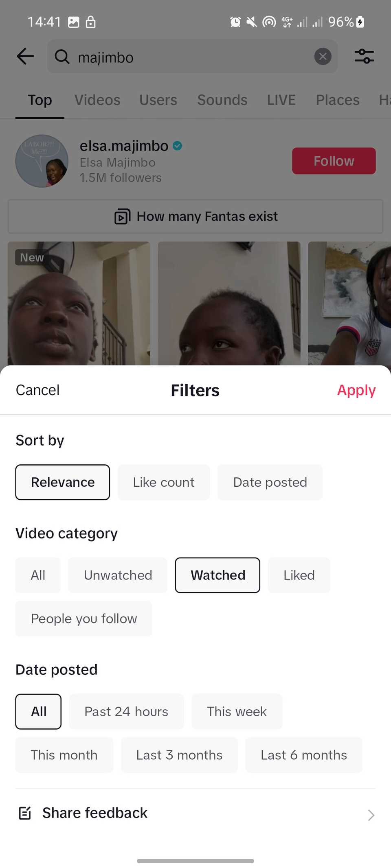Viewport: 391px width, 868px height.
Task: Play the 'How many Fantas exist' video icon
Action: (x=122, y=216)
